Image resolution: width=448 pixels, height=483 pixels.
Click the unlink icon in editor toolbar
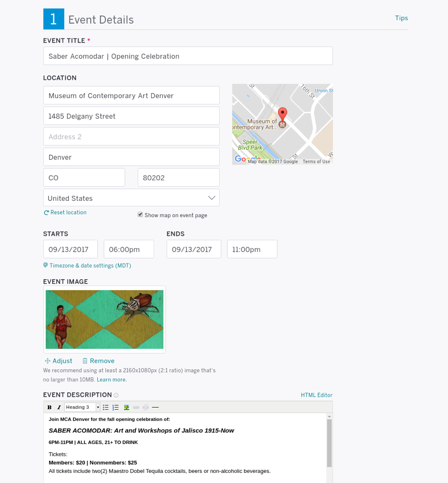pyautogui.click(x=145, y=407)
